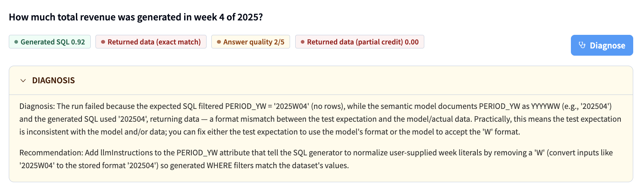The width and height of the screenshot is (644, 193).
Task: Click the stethoscope icon on the Diagnose button
Action: [582, 45]
